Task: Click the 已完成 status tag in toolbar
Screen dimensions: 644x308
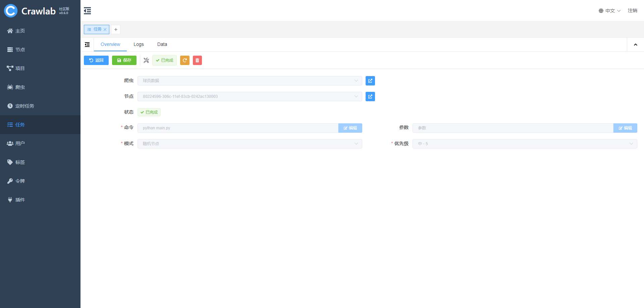Action: tap(164, 60)
